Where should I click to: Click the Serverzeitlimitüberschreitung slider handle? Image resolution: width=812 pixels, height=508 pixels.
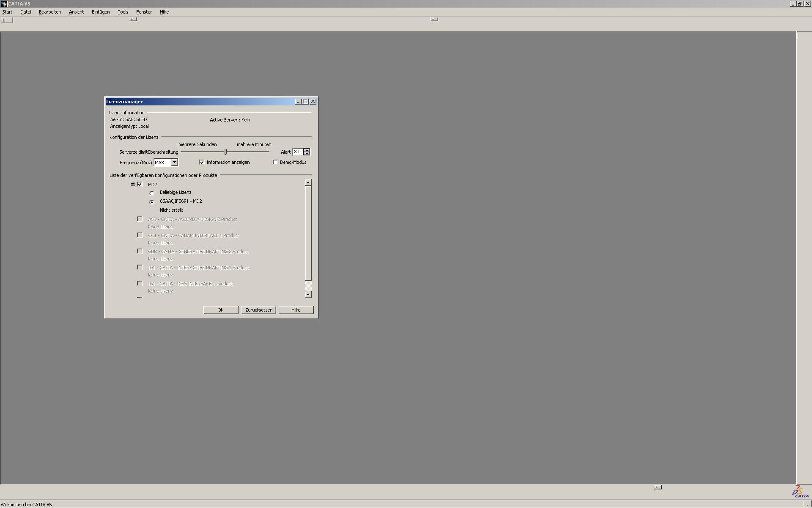pyautogui.click(x=225, y=152)
